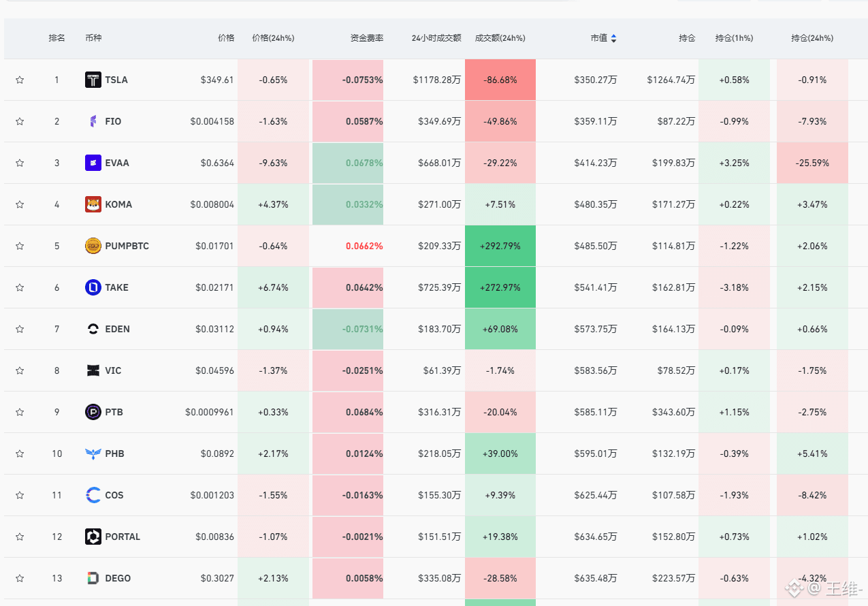Click the PTB price $0.0009961 cell
This screenshot has width=868, height=606.
[x=210, y=412]
